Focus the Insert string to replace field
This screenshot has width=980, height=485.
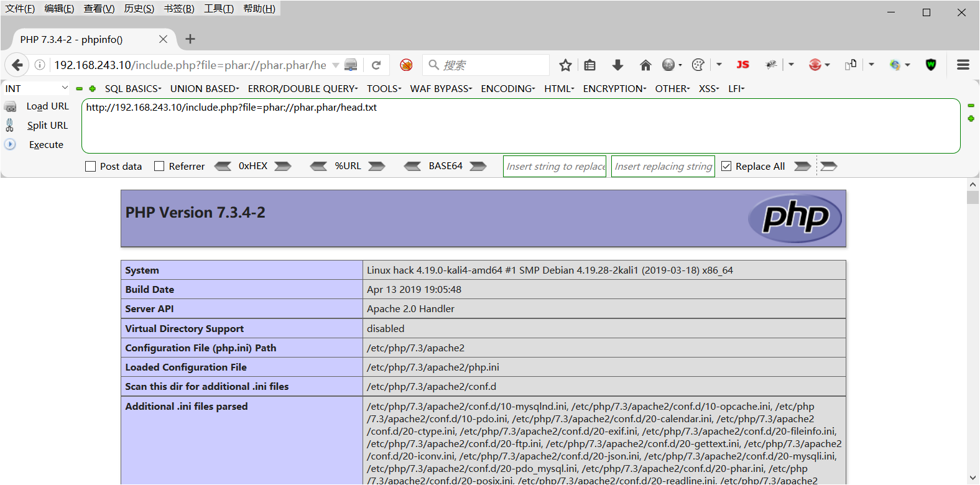pyautogui.click(x=555, y=166)
